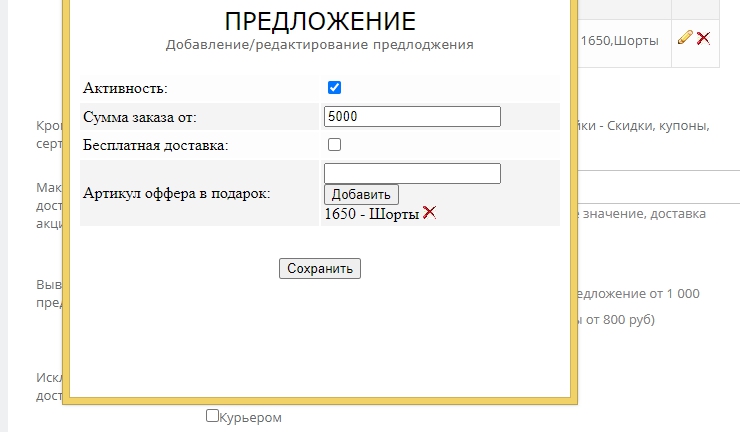
Task: Uncheck the Активность checkbox
Action: point(335,88)
